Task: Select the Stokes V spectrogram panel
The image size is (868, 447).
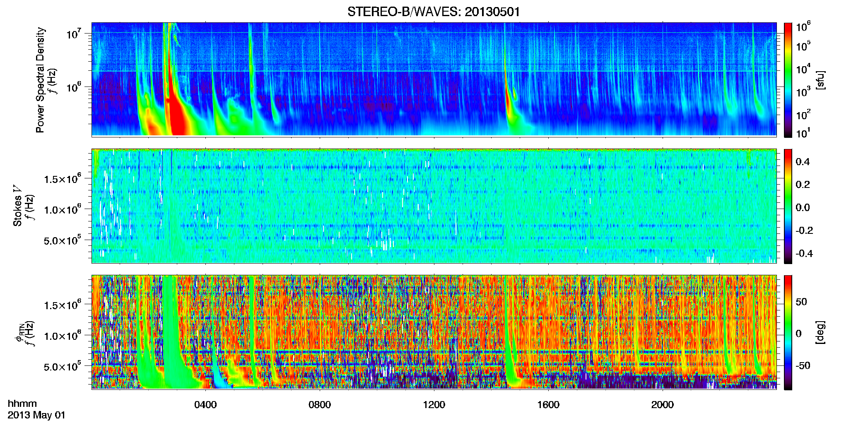Action: coord(434,206)
